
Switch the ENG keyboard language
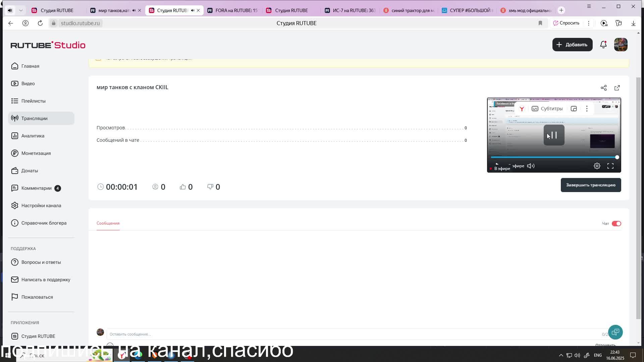point(598,355)
